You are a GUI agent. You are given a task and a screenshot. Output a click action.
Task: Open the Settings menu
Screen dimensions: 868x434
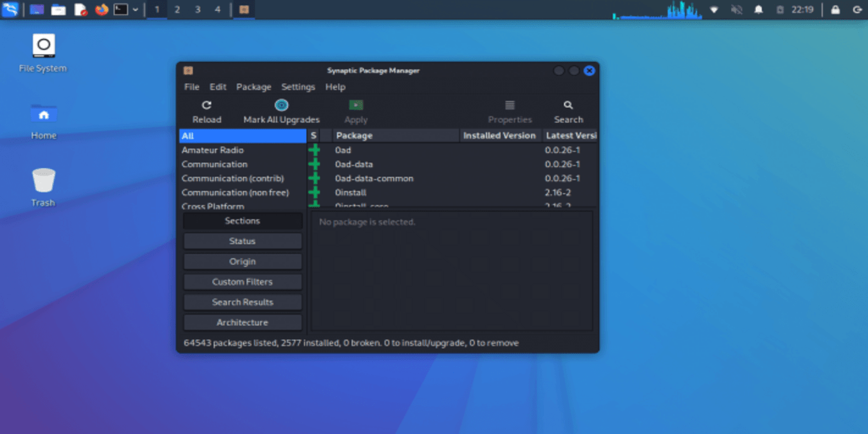(x=298, y=87)
